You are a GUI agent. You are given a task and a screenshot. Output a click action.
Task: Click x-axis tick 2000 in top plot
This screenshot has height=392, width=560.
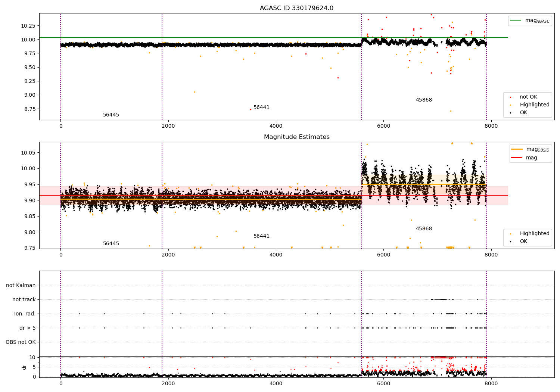click(168, 126)
